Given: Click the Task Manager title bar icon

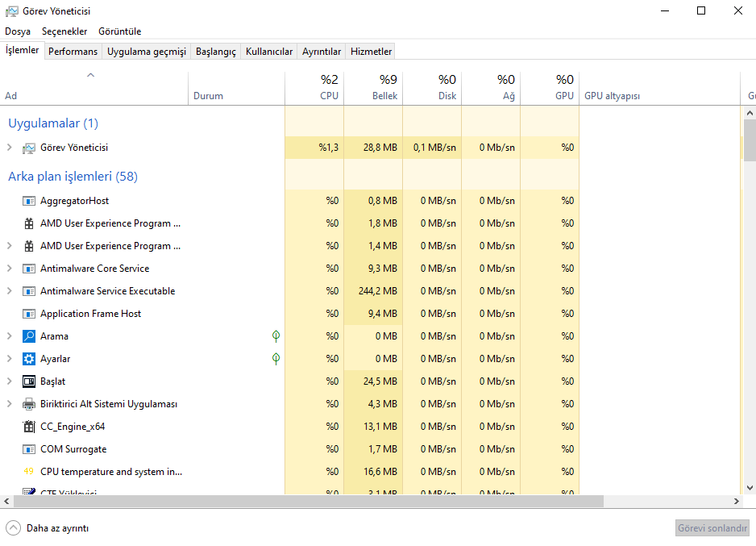Looking at the screenshot, I should 11,11.
